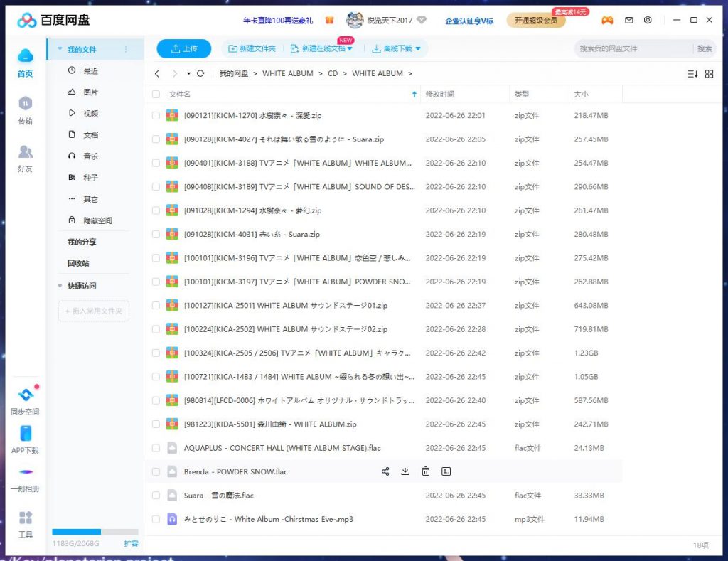
Task: Check the box for 深愛.zip row
Action: click(156, 115)
